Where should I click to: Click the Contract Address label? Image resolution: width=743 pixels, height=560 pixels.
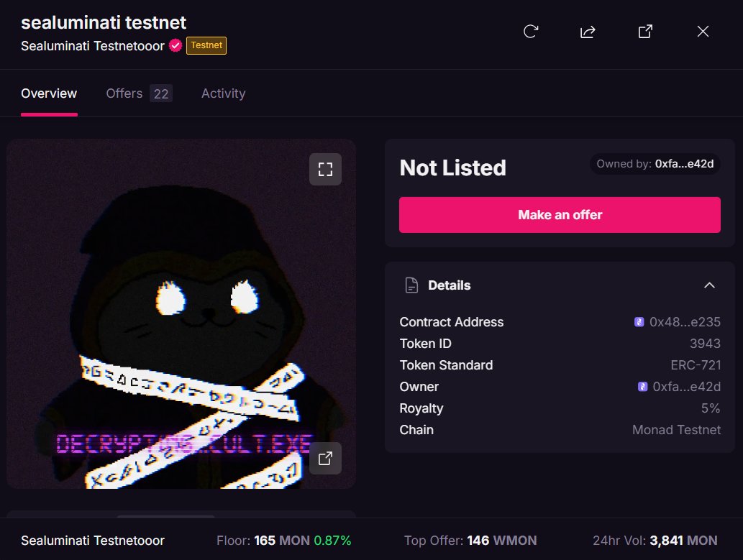pyautogui.click(x=451, y=322)
